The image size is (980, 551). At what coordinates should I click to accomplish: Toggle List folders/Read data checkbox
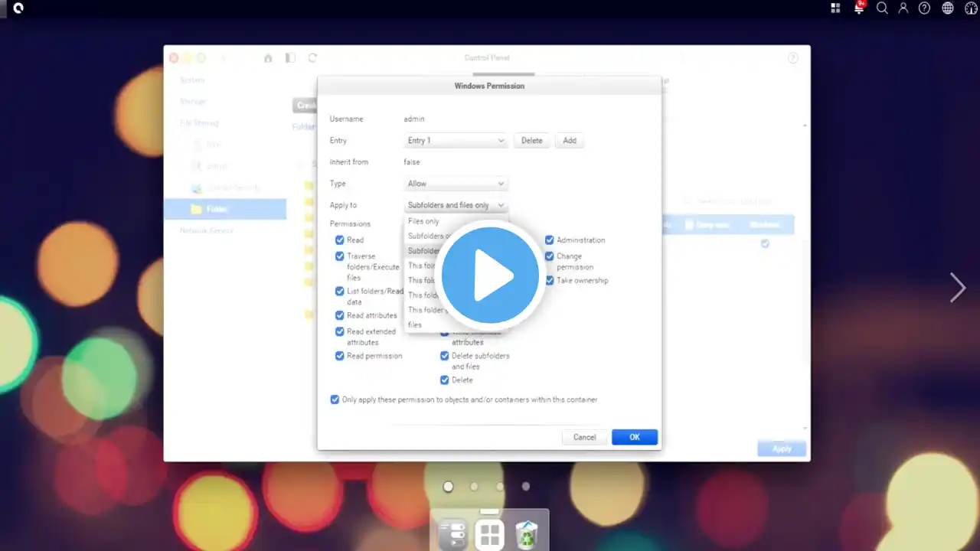click(x=340, y=291)
